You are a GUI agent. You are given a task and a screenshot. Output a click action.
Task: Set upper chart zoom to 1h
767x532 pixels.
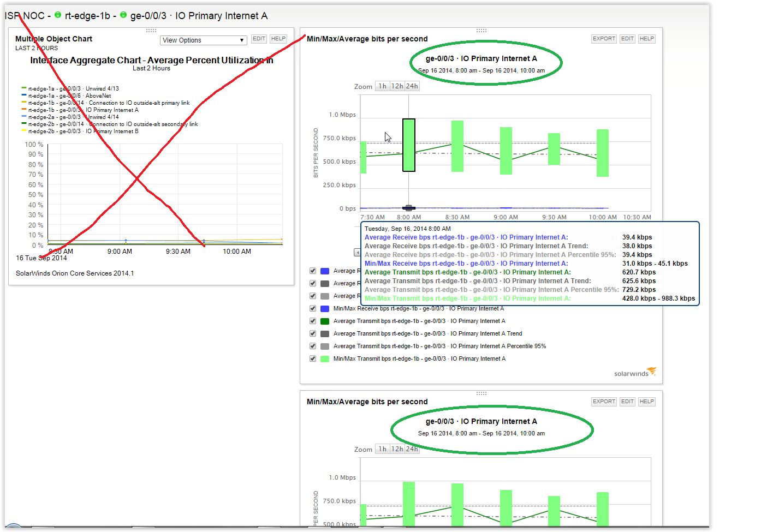tap(383, 86)
